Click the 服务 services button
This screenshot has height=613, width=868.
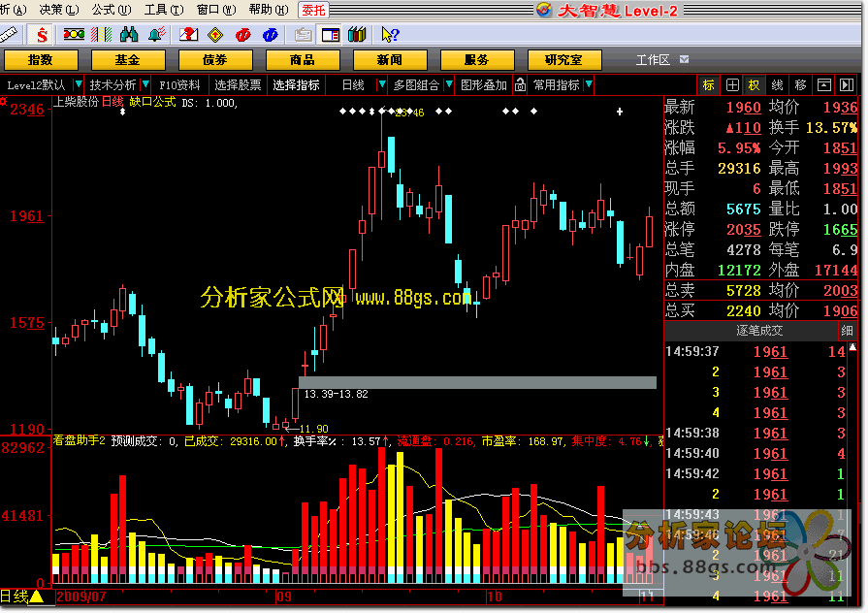(x=477, y=60)
